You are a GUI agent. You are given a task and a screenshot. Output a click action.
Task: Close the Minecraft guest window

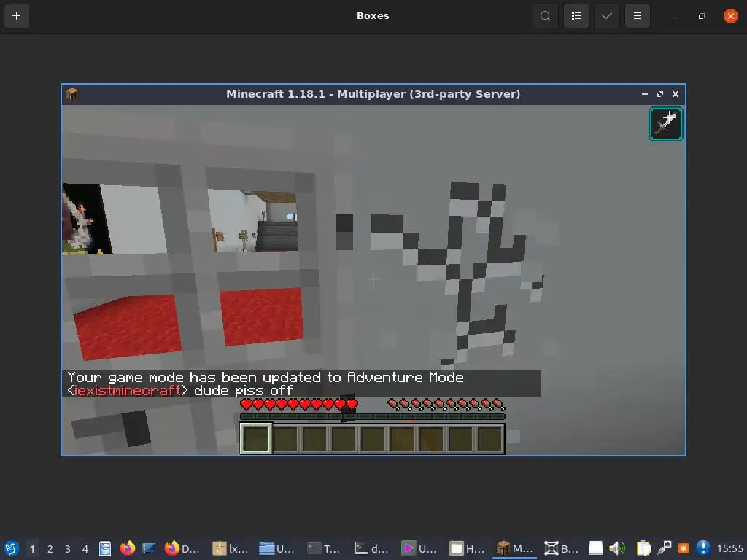(x=675, y=94)
